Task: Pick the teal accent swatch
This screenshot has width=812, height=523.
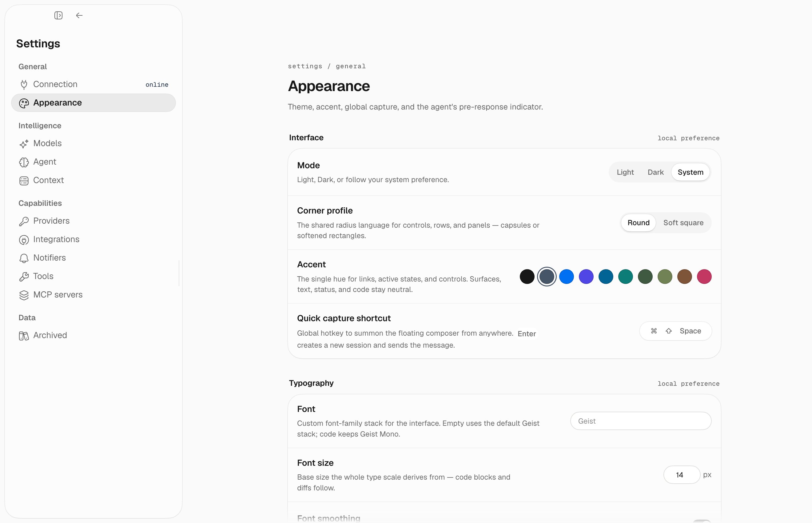Action: pos(625,277)
